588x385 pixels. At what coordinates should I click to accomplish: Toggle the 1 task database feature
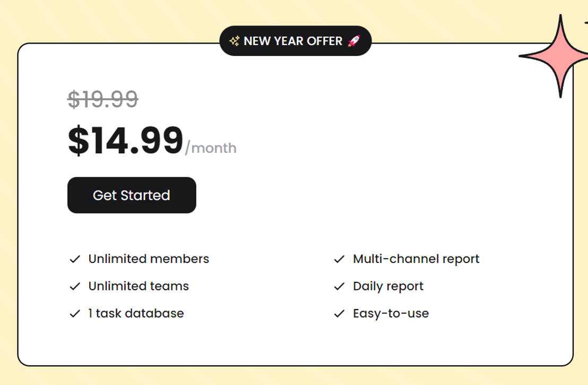[135, 313]
